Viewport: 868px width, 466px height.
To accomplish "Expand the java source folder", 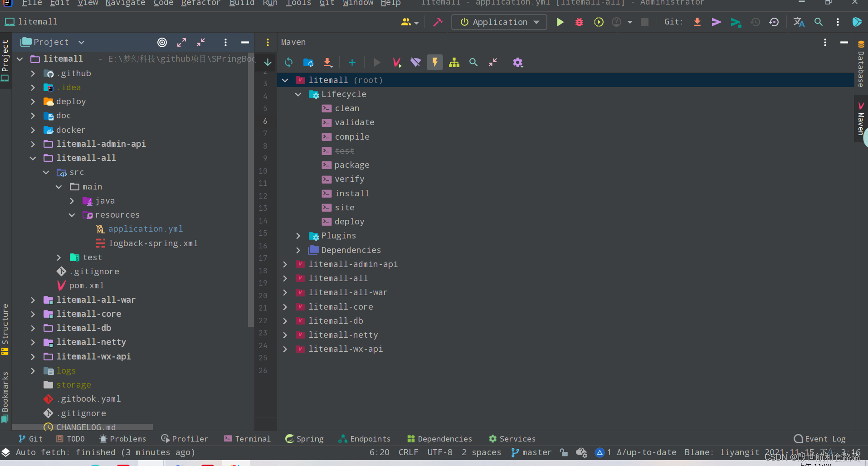I will (x=72, y=201).
